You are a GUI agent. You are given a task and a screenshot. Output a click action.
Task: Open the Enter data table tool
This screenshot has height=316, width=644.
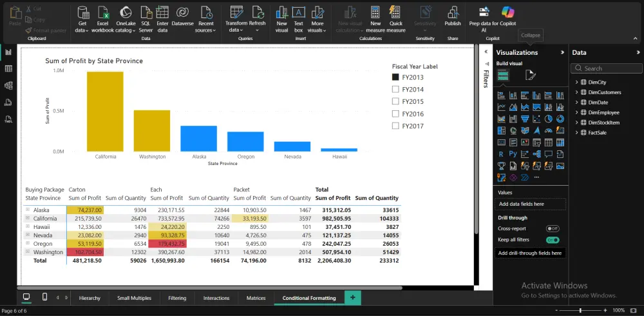tap(163, 20)
